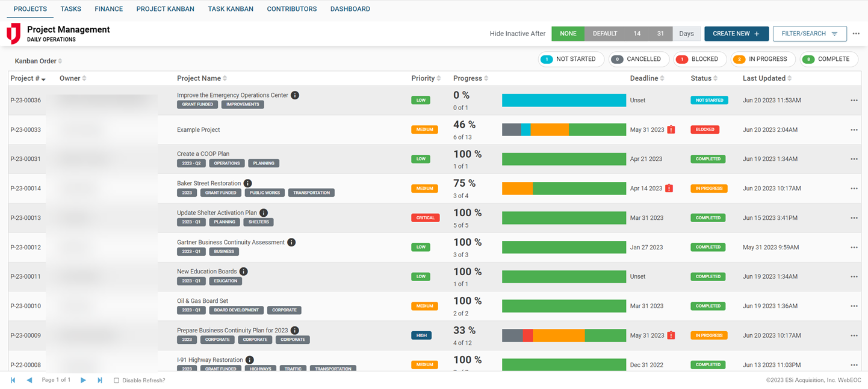Open the CONTRIBUTORS tab

(x=291, y=8)
